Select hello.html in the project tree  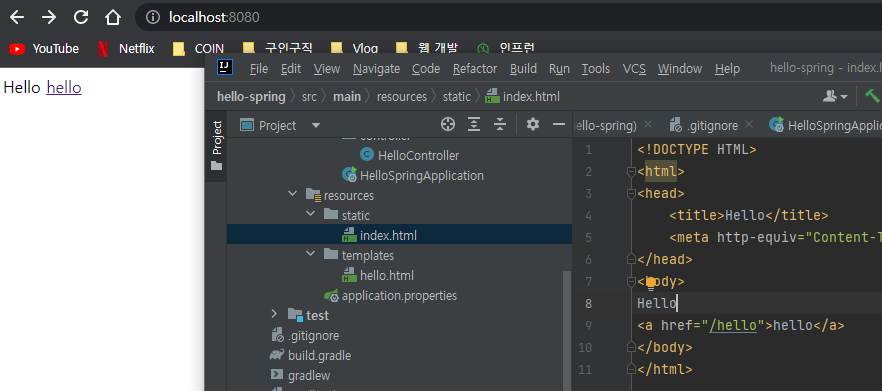click(378, 276)
